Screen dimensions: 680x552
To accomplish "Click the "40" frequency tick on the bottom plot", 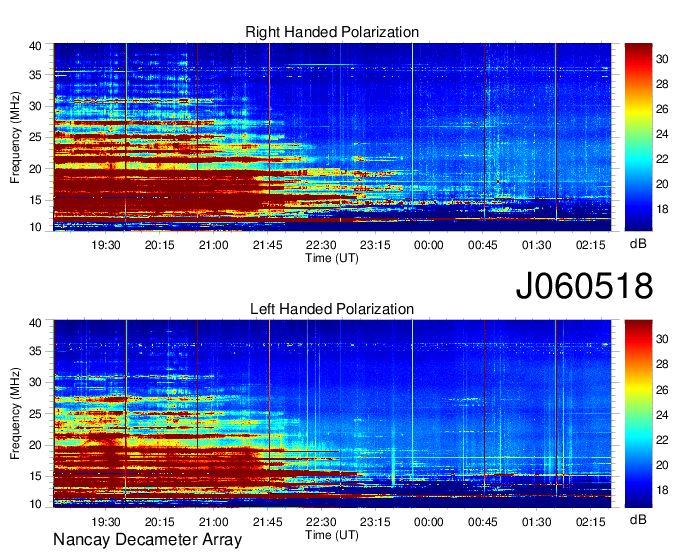I will pyautogui.click(x=35, y=323).
